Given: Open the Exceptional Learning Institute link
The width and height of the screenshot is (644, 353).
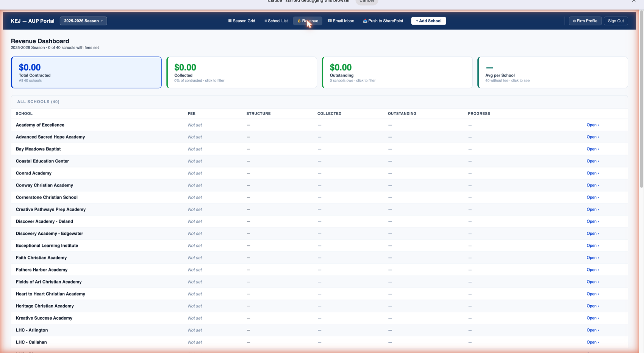Looking at the screenshot, I should pyautogui.click(x=592, y=246).
